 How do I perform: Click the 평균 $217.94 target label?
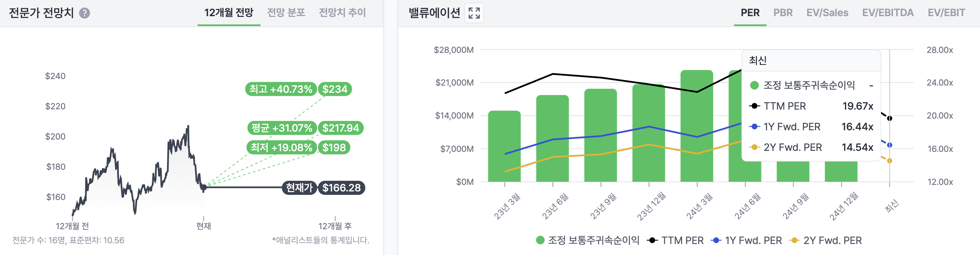click(341, 128)
